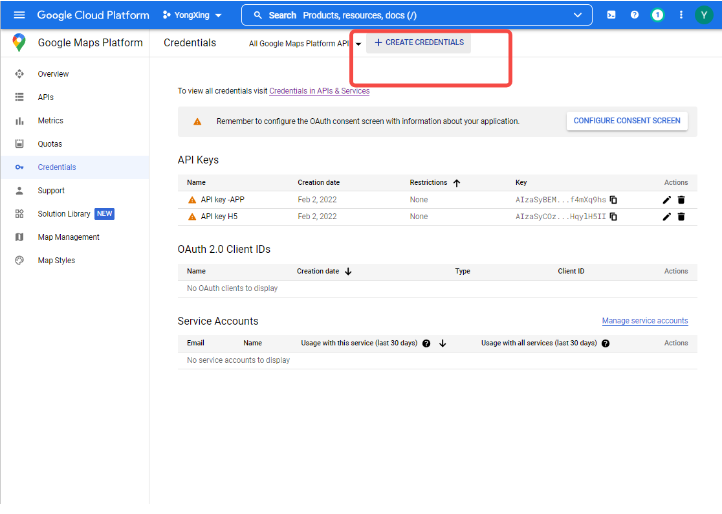Click the OAuth Client ID column header
The width and height of the screenshot is (722, 514).
[571, 271]
